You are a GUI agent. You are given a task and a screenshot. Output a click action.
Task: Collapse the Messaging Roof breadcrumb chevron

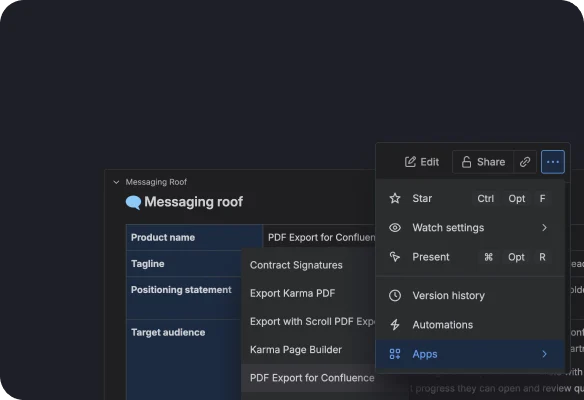(116, 182)
